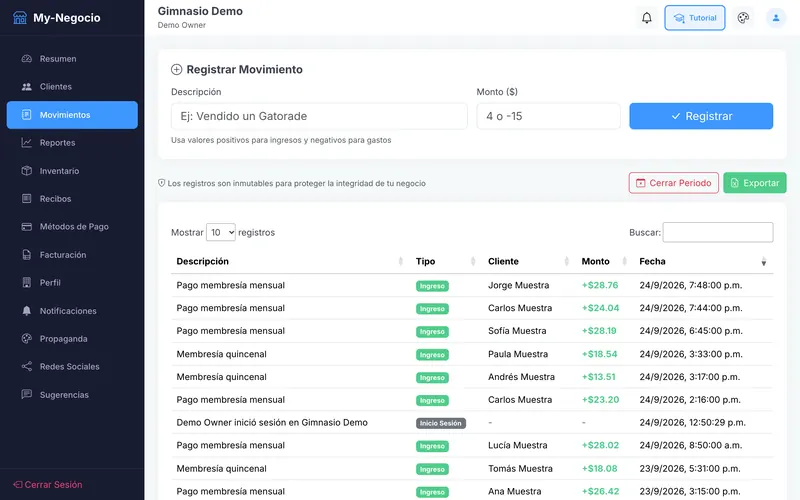
Task: Open the Movimientos section
Action: coord(72,115)
